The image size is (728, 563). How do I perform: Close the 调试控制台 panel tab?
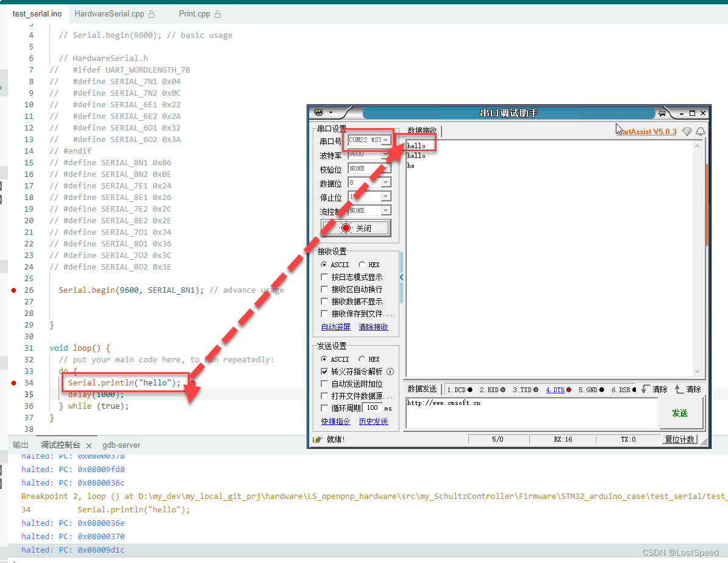point(88,445)
